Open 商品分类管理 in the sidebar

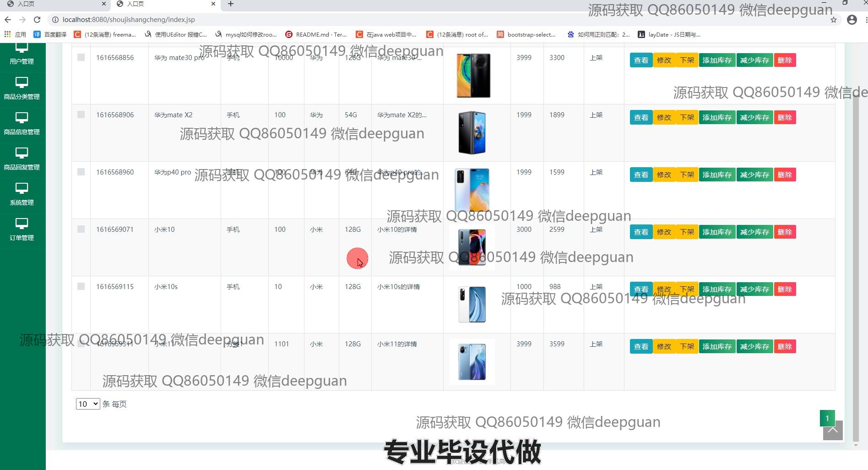[x=22, y=87]
